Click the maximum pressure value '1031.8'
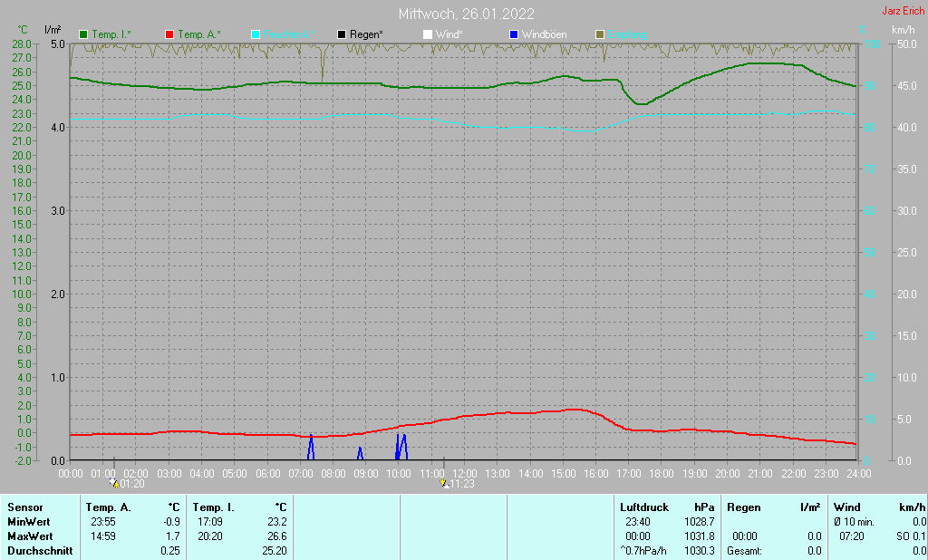928x560 pixels. coord(699,536)
